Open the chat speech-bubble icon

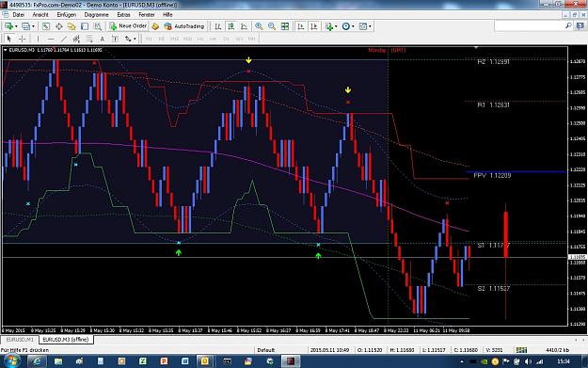tap(580, 26)
